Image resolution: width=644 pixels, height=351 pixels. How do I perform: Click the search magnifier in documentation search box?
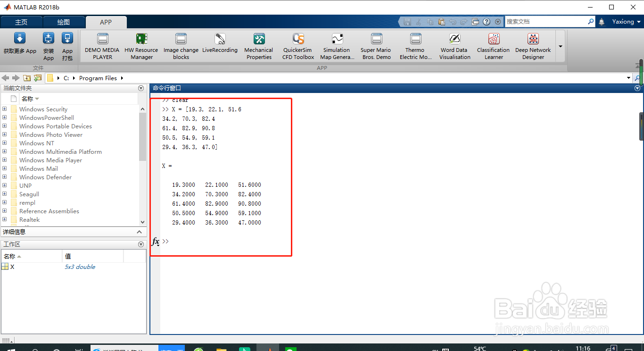pos(591,22)
